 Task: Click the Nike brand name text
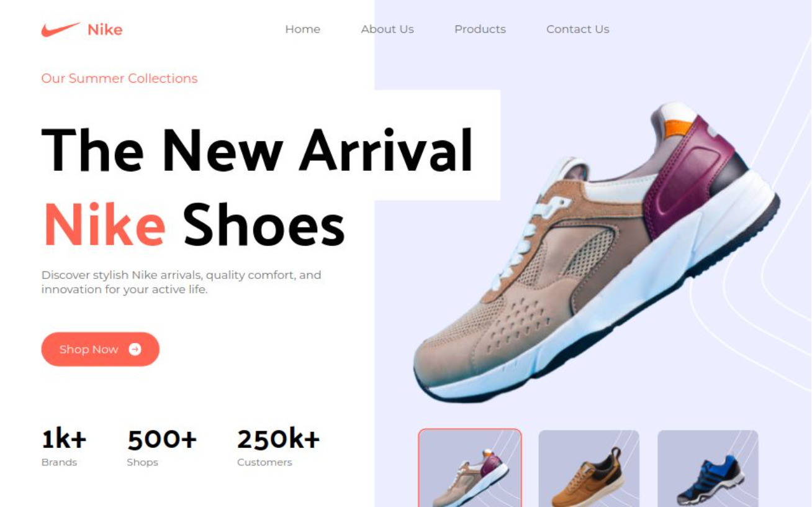(105, 30)
